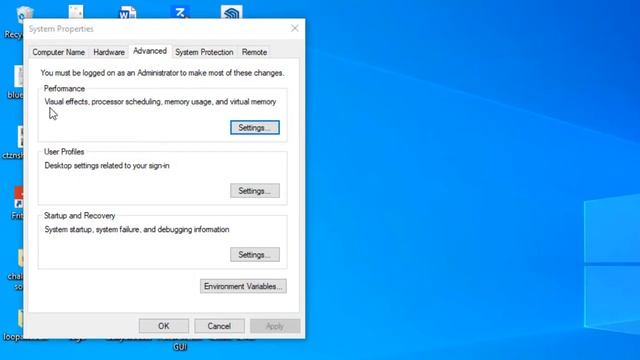Open Startup and Recovery Settings button

click(x=255, y=255)
